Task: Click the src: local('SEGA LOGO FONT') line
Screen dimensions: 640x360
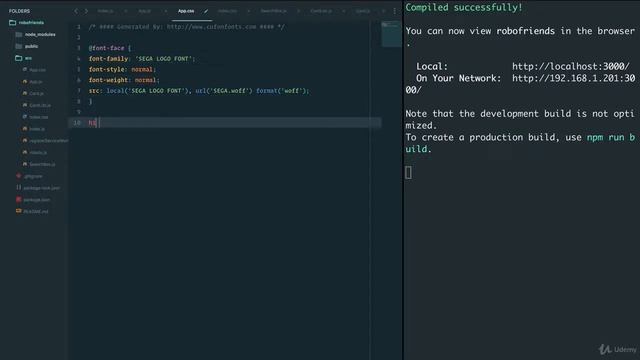Action: click(x=199, y=91)
